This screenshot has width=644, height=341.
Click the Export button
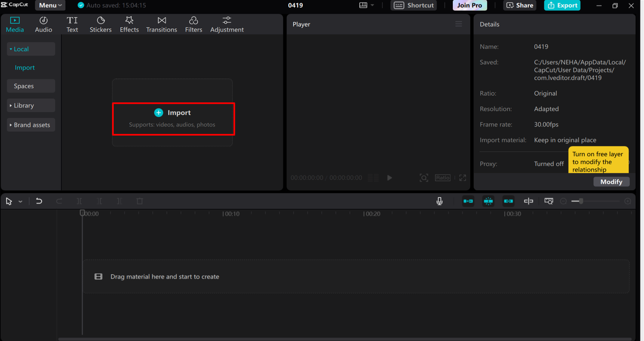click(562, 6)
